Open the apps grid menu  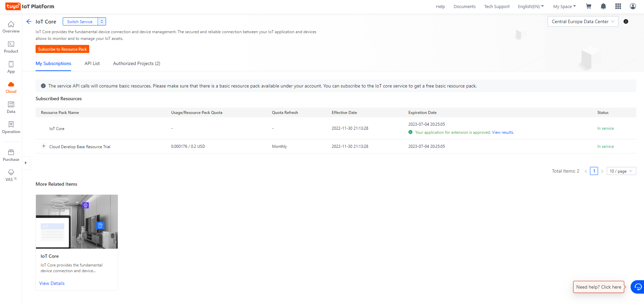point(618,6)
